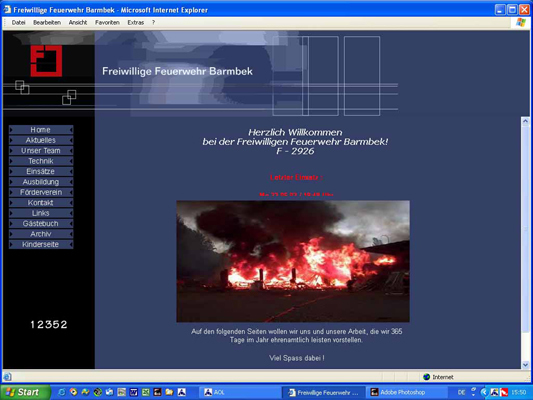The width and height of the screenshot is (533, 400).
Task: Click the red fire brigade logo
Action: coord(46,61)
